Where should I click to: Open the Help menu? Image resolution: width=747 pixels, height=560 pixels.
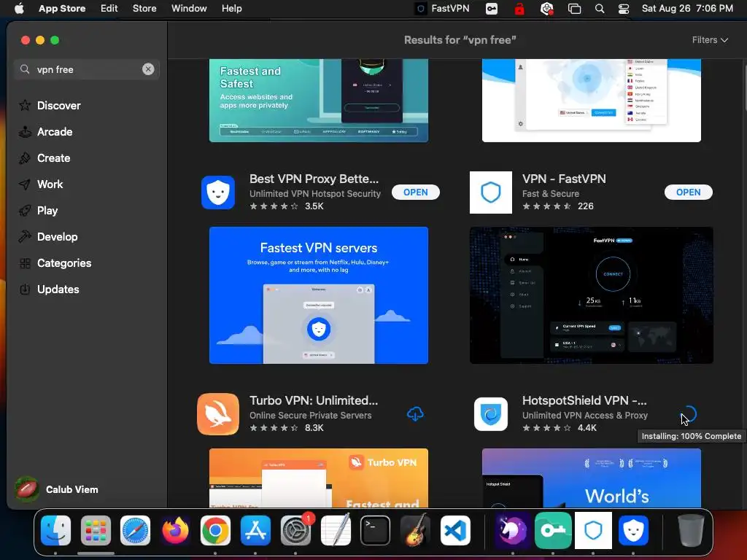tap(231, 8)
